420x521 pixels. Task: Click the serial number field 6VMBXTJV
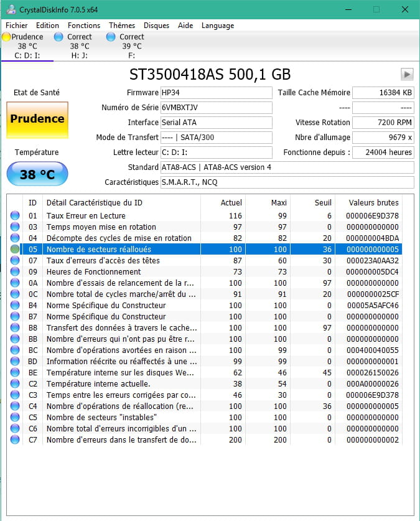tap(217, 108)
